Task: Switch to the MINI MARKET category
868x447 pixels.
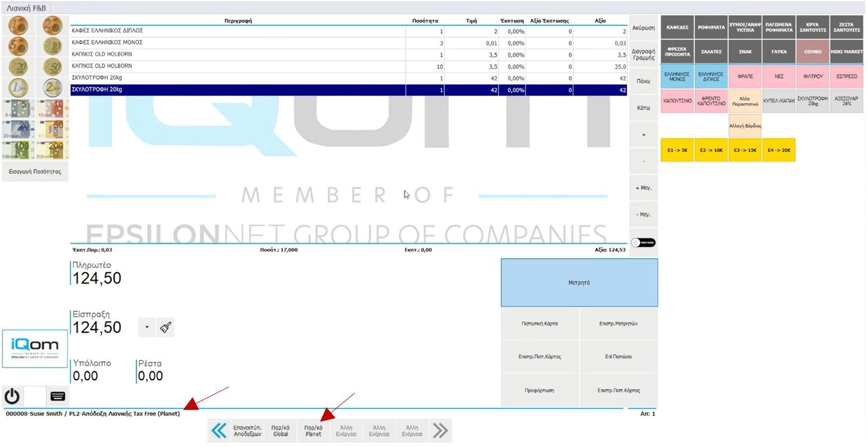Action: click(847, 51)
